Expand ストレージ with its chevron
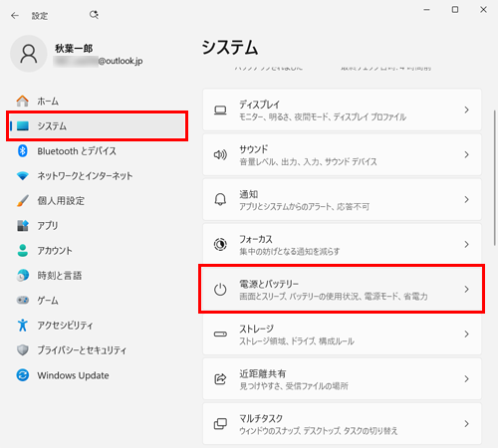498x448 pixels. coord(466,334)
